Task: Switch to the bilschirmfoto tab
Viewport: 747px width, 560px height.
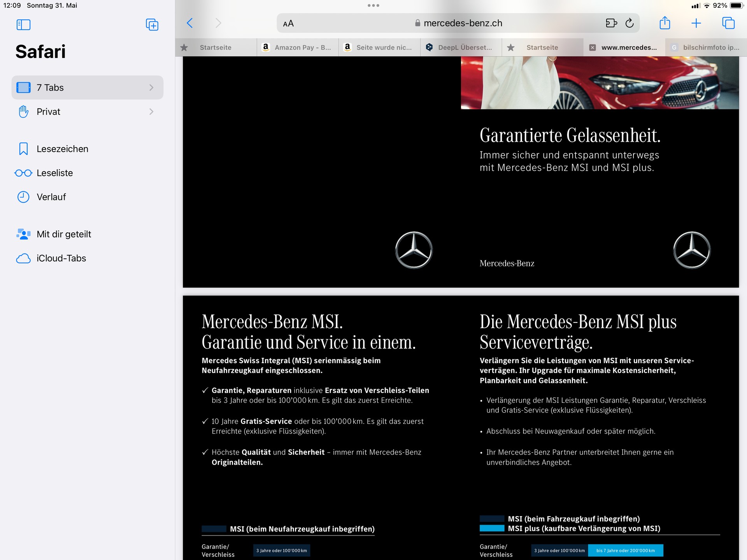Action: click(x=706, y=47)
